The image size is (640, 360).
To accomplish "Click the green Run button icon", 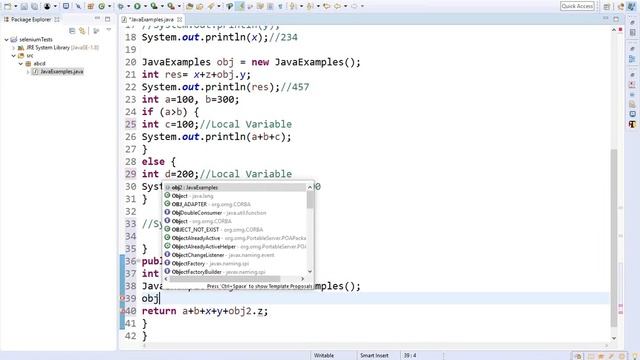I will click(137, 6).
